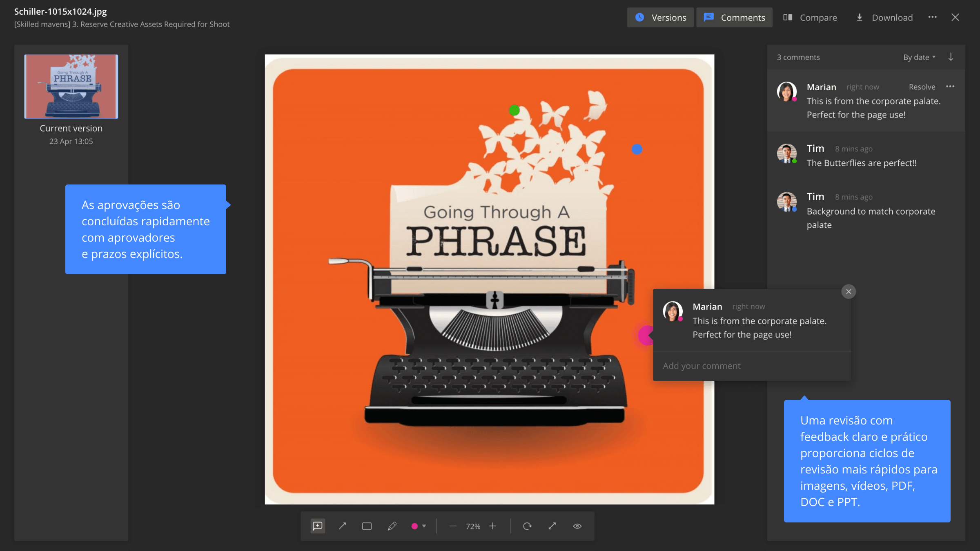Click the green comment marker on image
This screenshot has height=551, width=980.
click(x=514, y=110)
